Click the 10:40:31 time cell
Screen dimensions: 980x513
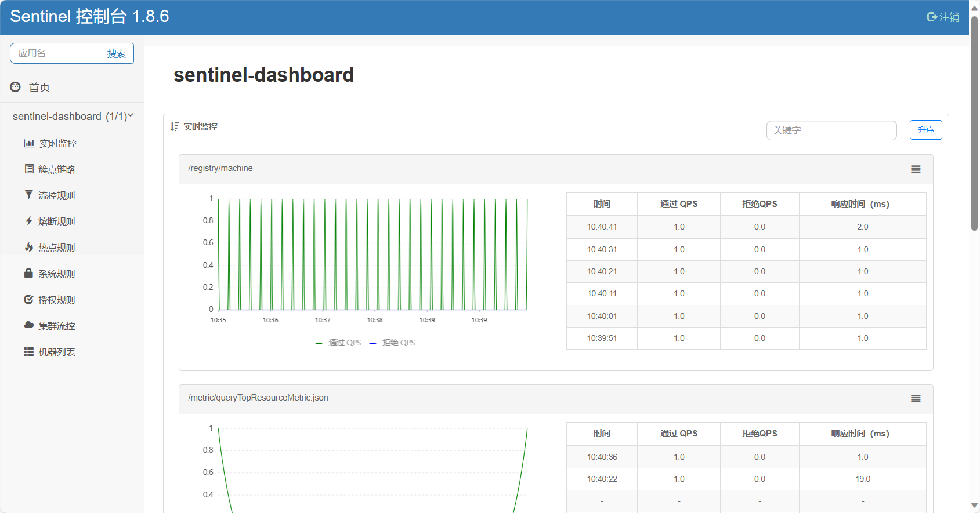coord(602,249)
